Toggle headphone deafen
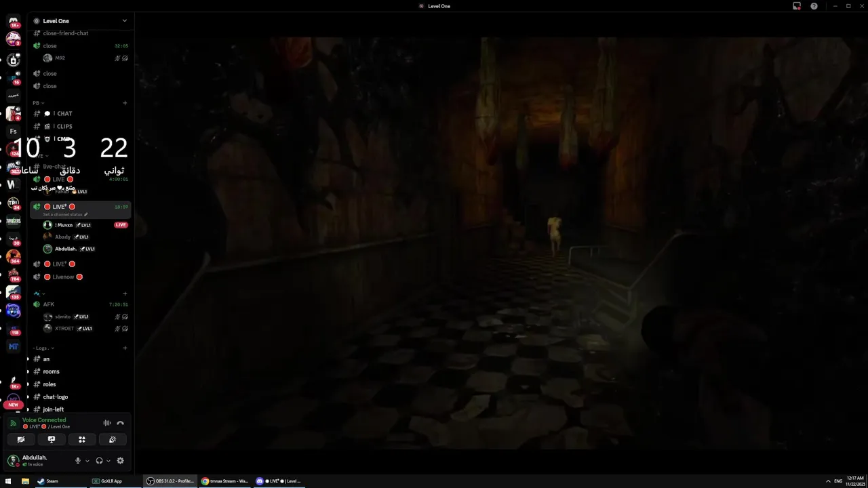This screenshot has width=868, height=488. coord(99,461)
